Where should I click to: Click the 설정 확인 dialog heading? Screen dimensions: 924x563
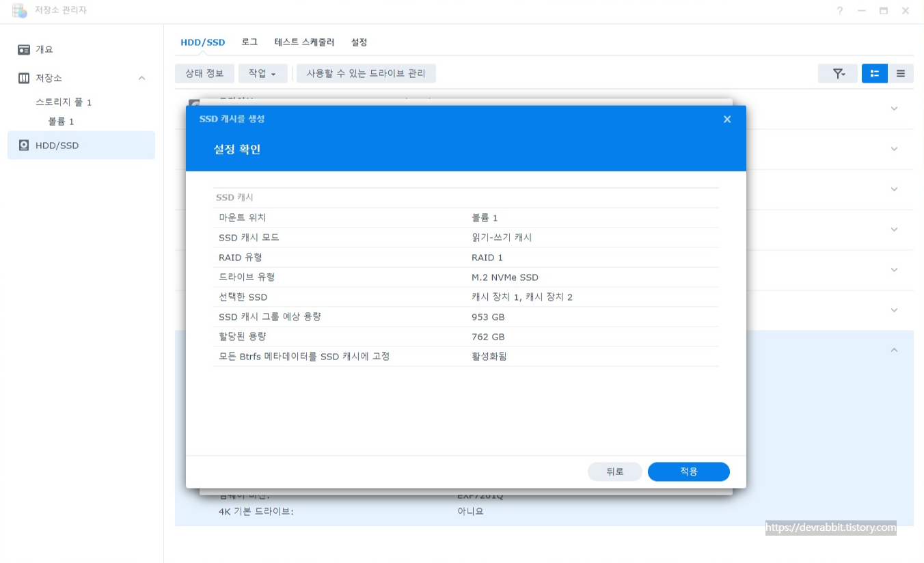click(x=236, y=149)
